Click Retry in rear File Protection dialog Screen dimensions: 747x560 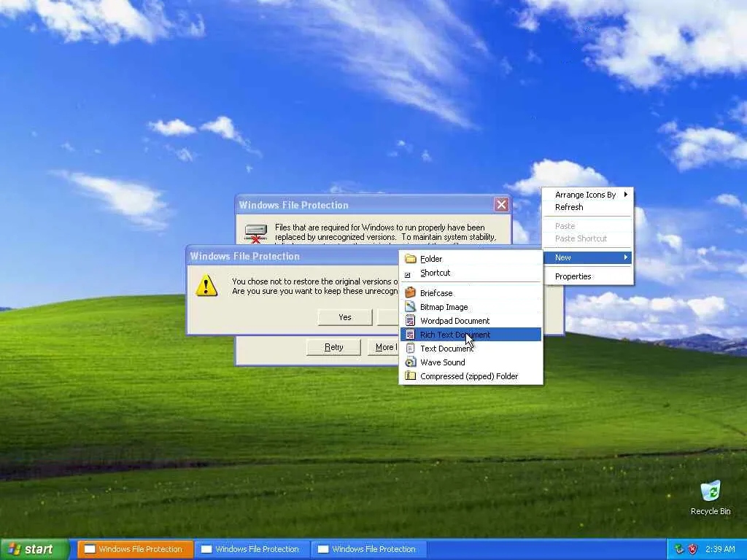pos(333,347)
